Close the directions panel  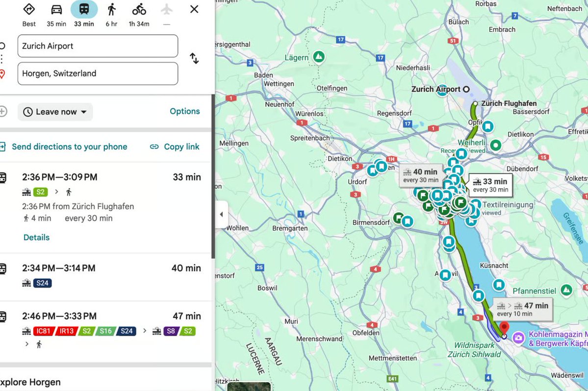(x=194, y=9)
